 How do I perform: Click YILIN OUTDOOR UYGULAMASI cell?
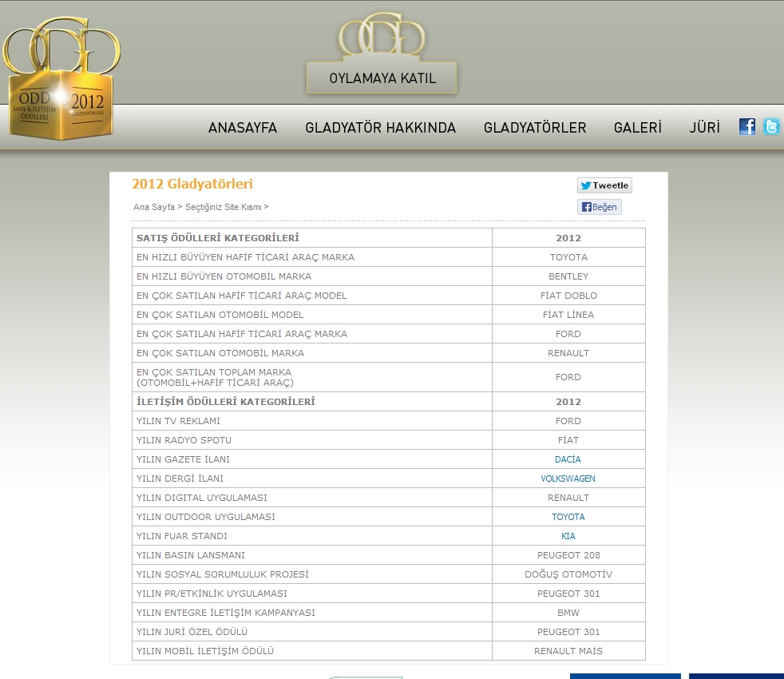(x=312, y=517)
